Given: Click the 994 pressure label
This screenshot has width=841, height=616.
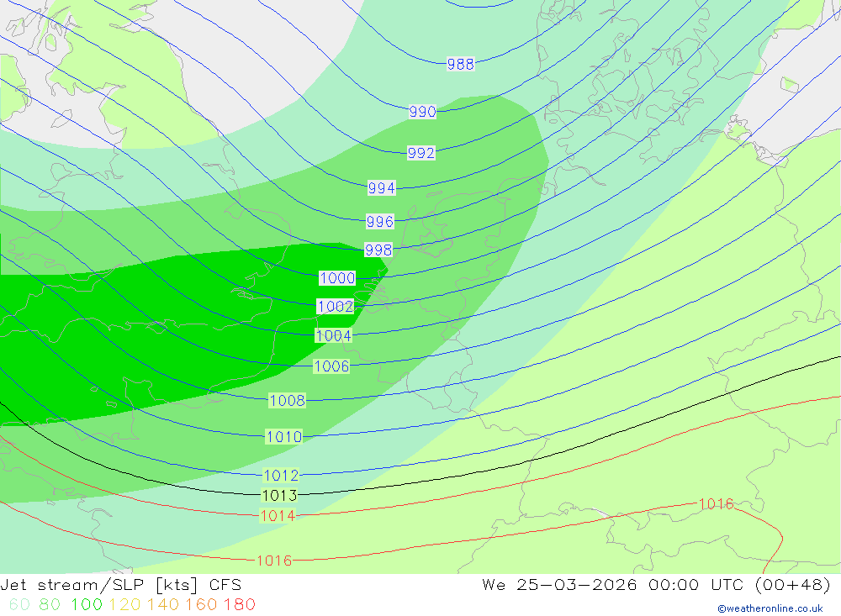Looking at the screenshot, I should coord(381,187).
